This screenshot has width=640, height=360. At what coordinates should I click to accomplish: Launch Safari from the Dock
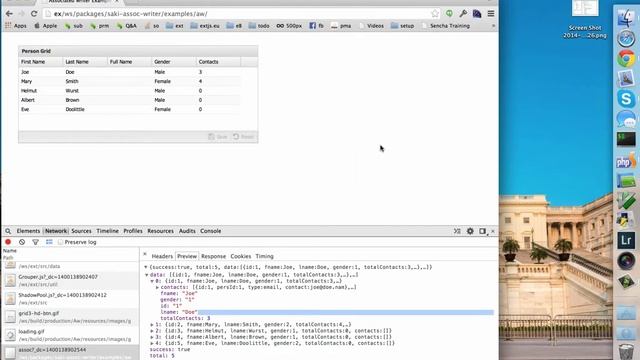tap(626, 39)
